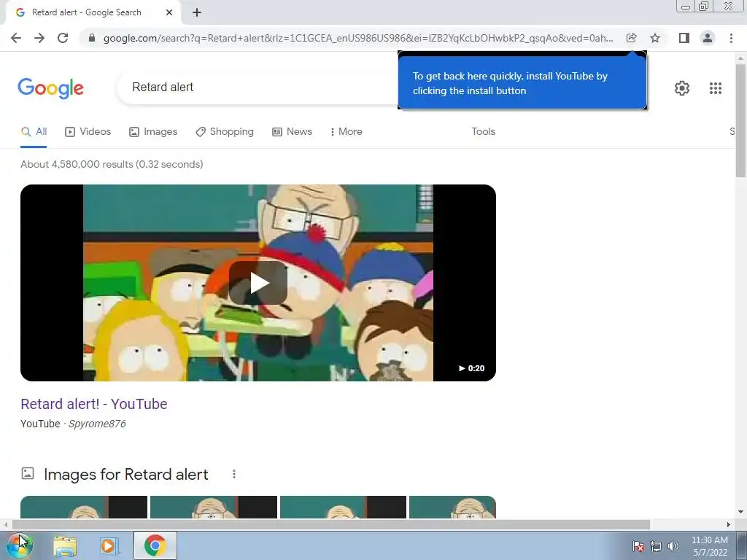Open the search Tools options

click(483, 132)
